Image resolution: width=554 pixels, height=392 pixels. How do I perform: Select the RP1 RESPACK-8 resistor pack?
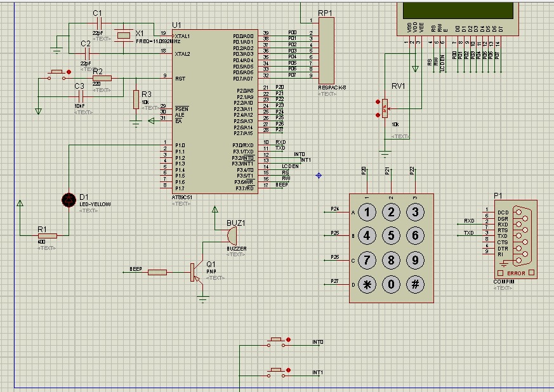pyautogui.click(x=326, y=51)
